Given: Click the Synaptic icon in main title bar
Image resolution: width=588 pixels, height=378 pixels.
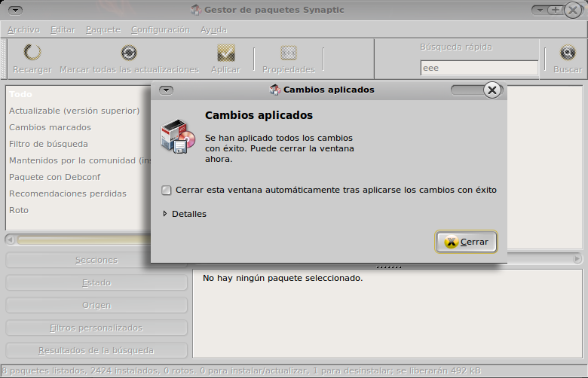Looking at the screenshot, I should (196, 10).
